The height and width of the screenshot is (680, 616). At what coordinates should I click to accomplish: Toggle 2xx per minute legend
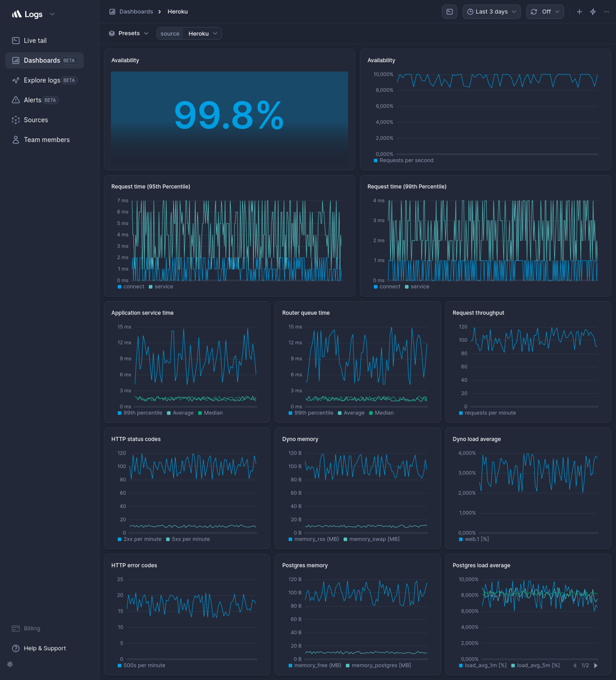pyautogui.click(x=140, y=540)
